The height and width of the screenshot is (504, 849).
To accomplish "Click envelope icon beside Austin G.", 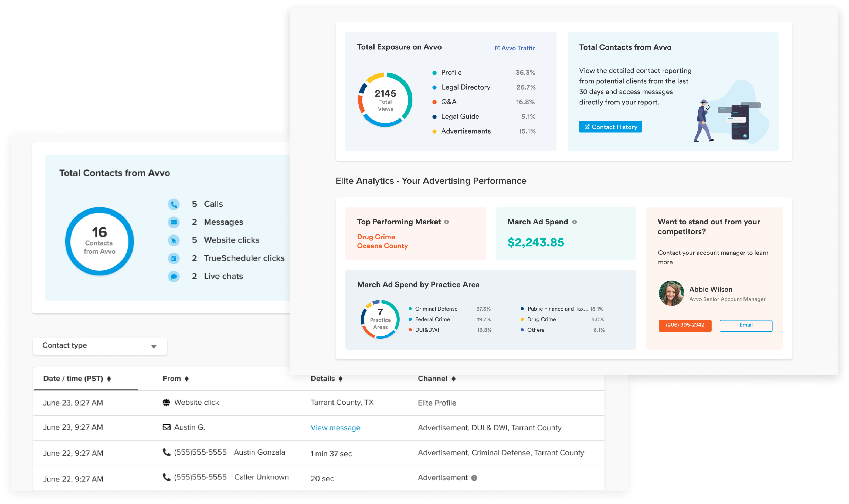I will [x=166, y=427].
